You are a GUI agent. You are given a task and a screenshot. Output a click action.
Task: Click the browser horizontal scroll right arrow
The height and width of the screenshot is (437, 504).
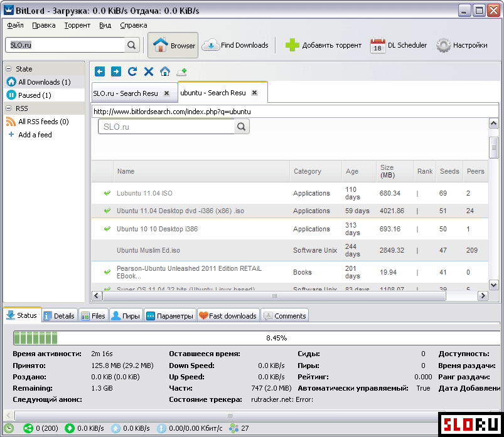[483, 296]
